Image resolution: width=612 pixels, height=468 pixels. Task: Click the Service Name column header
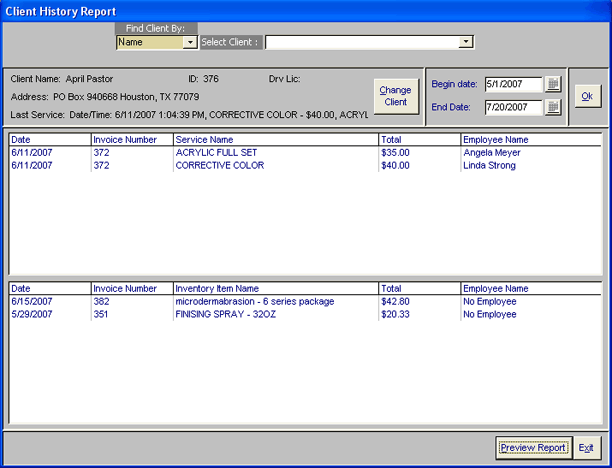tap(276, 140)
